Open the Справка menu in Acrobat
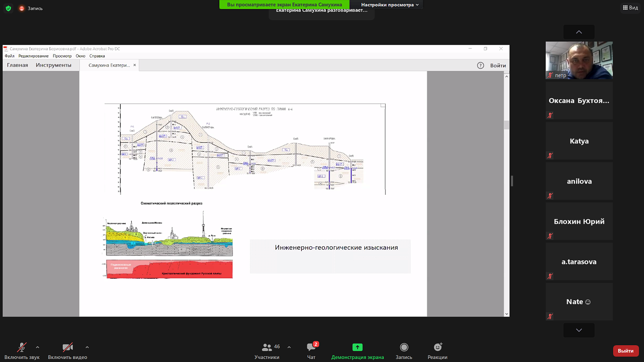This screenshot has width=644, height=362. coord(97,56)
